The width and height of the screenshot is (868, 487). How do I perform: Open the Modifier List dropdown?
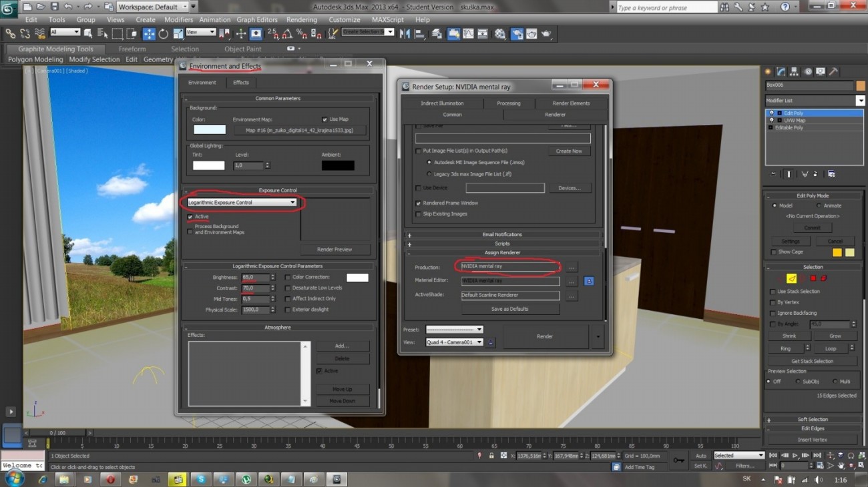pyautogui.click(x=815, y=101)
